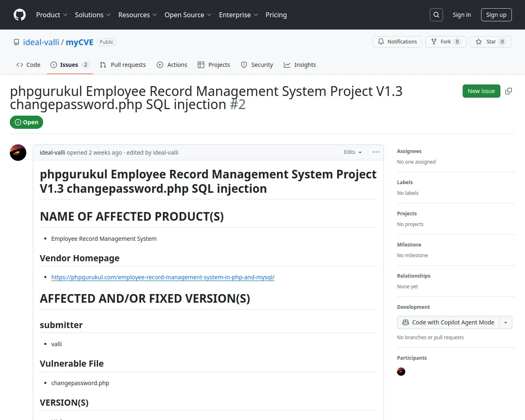This screenshot has width=525, height=420.
Task: Click the 'Labels' sidebar heading
Action: tap(405, 183)
